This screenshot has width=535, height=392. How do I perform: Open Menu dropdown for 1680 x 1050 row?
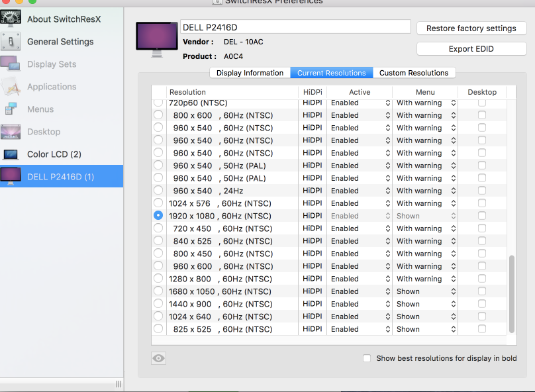click(426, 291)
